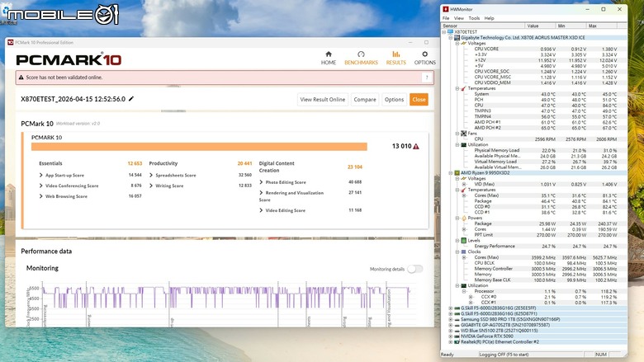The image size is (644, 362).
Task: Click the Max column header in HWMonitor
Action: click(x=601, y=26)
